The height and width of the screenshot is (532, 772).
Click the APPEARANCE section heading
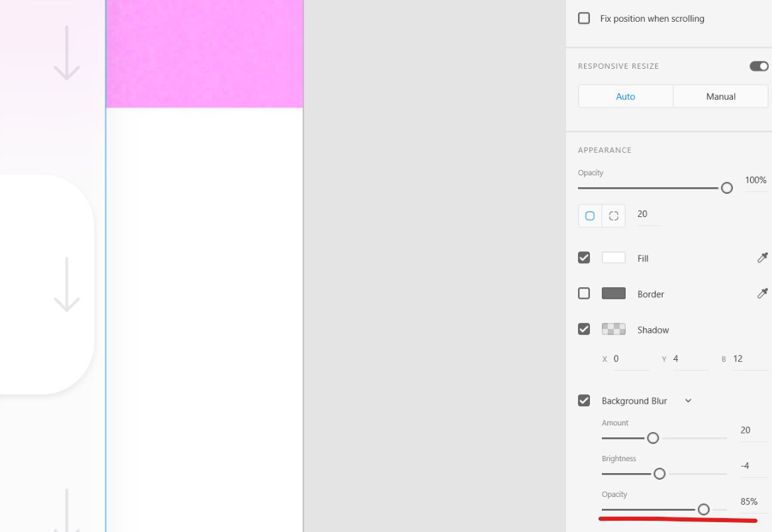coord(604,150)
